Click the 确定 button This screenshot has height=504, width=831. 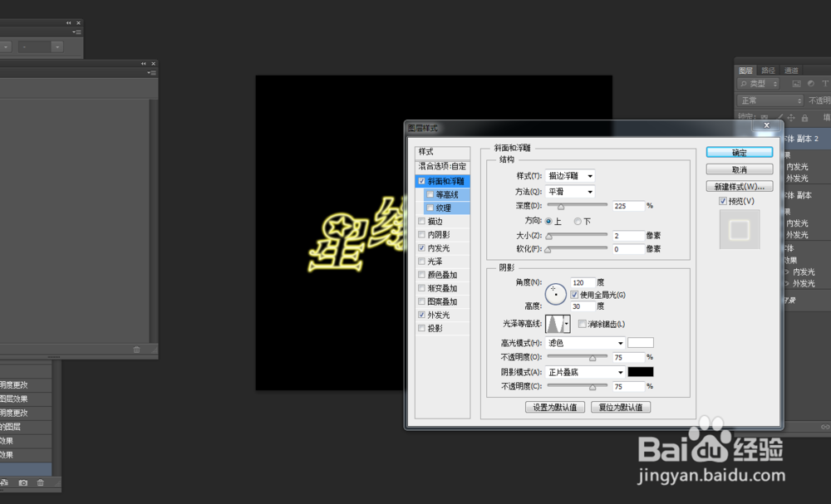click(x=739, y=152)
